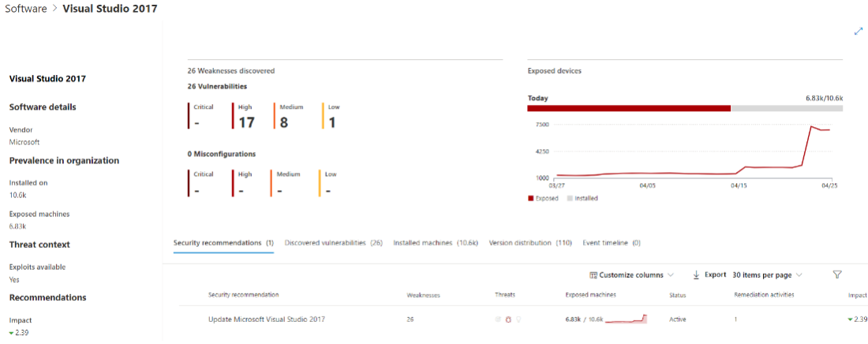Click the first gray threat icon in row
This screenshot has height=344, width=868.
click(498, 320)
